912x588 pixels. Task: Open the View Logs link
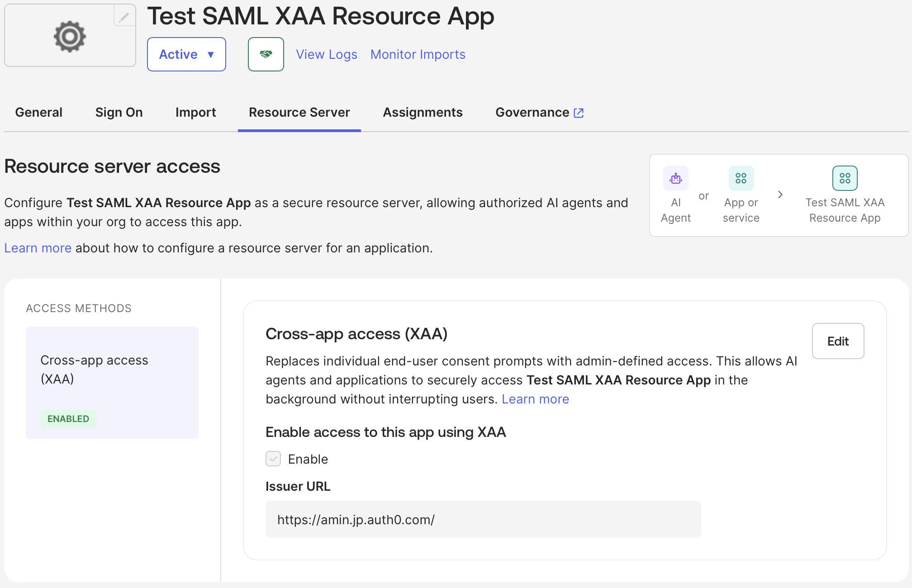327,54
